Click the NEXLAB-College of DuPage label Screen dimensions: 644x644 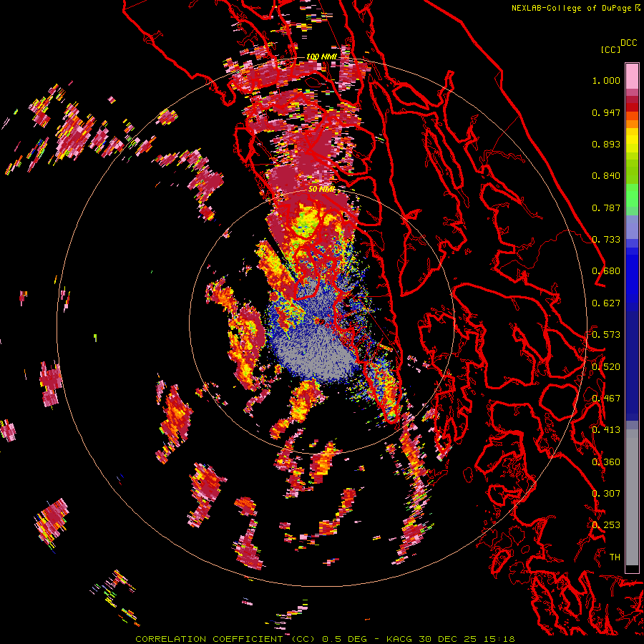tap(571, 8)
